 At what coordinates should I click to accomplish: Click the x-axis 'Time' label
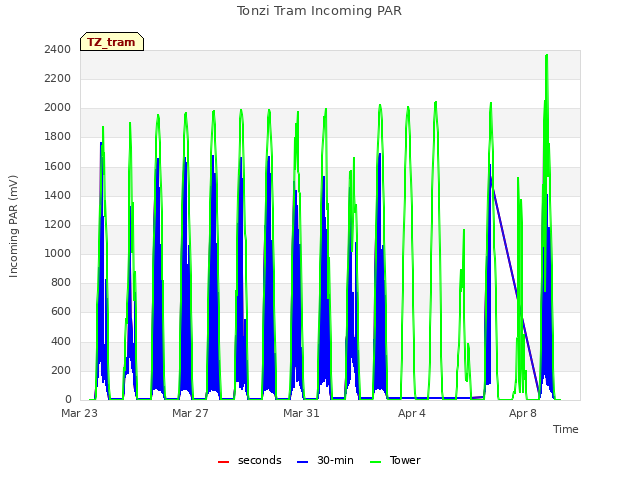[565, 429]
